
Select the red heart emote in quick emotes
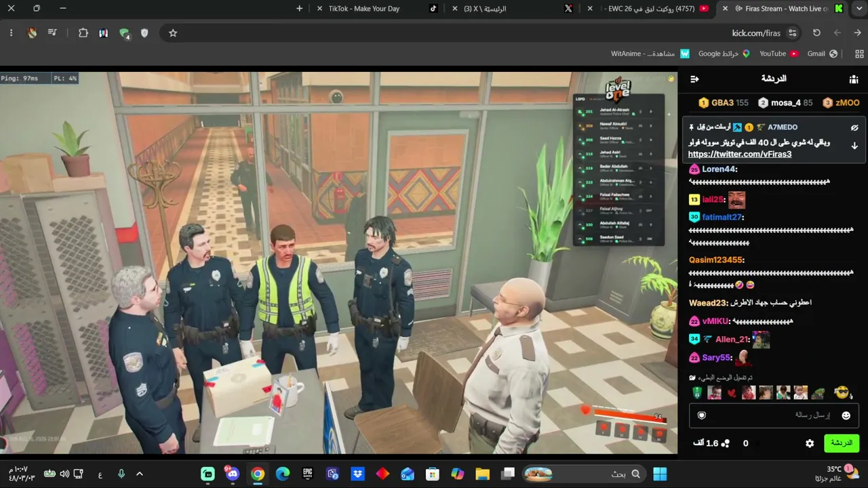coord(732,393)
